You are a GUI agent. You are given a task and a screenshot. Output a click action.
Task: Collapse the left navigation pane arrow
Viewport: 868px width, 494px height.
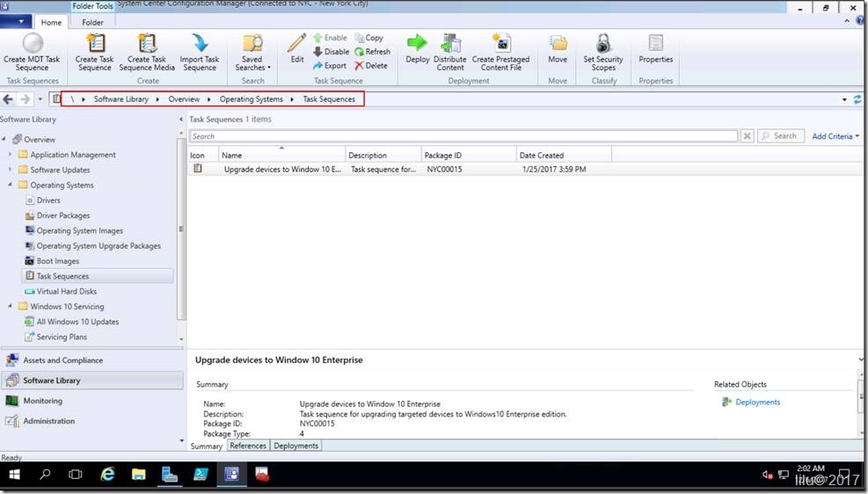[181, 120]
